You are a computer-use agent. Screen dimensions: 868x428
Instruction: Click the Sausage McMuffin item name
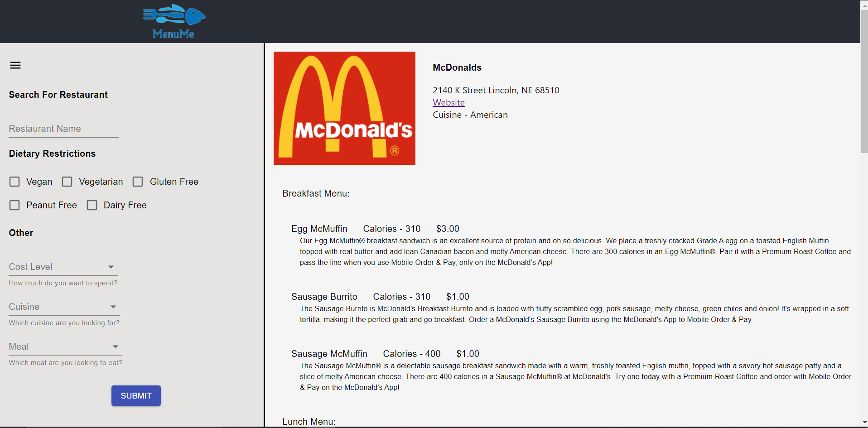point(329,354)
